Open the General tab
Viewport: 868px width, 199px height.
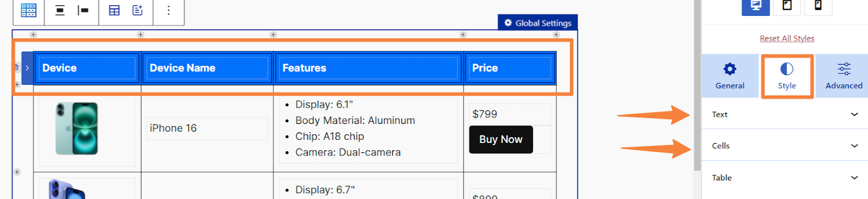point(730,76)
